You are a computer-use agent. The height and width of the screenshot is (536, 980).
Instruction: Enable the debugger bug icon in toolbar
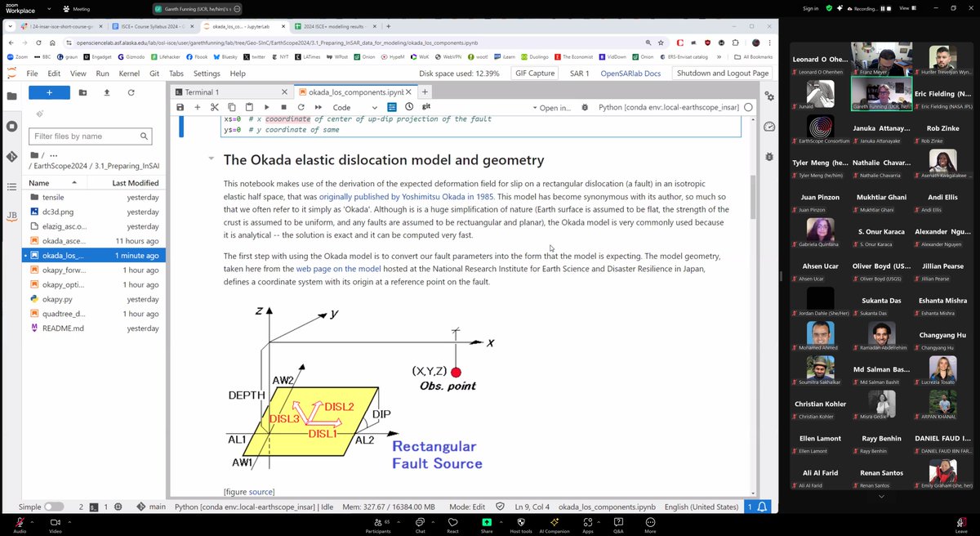pos(585,107)
